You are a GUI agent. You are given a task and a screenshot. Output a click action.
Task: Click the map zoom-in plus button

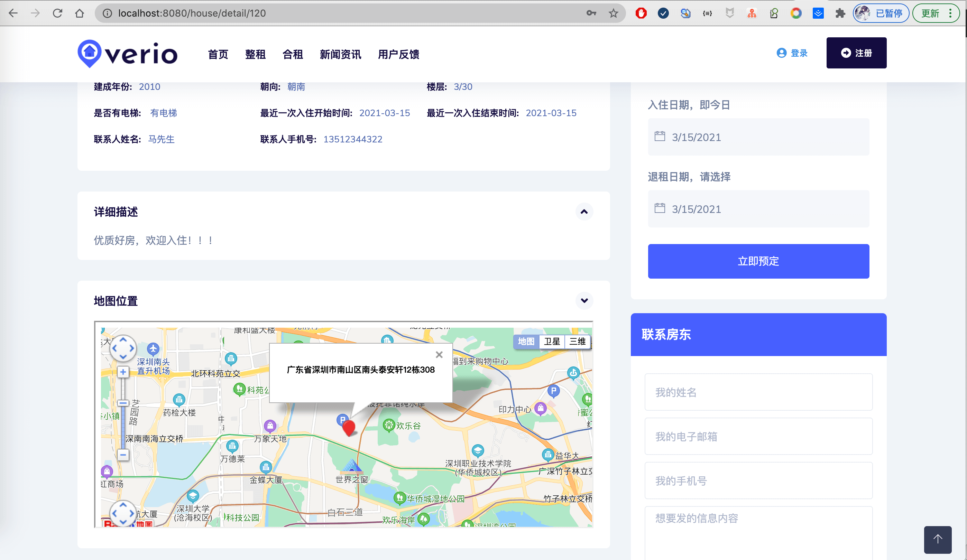tap(123, 372)
